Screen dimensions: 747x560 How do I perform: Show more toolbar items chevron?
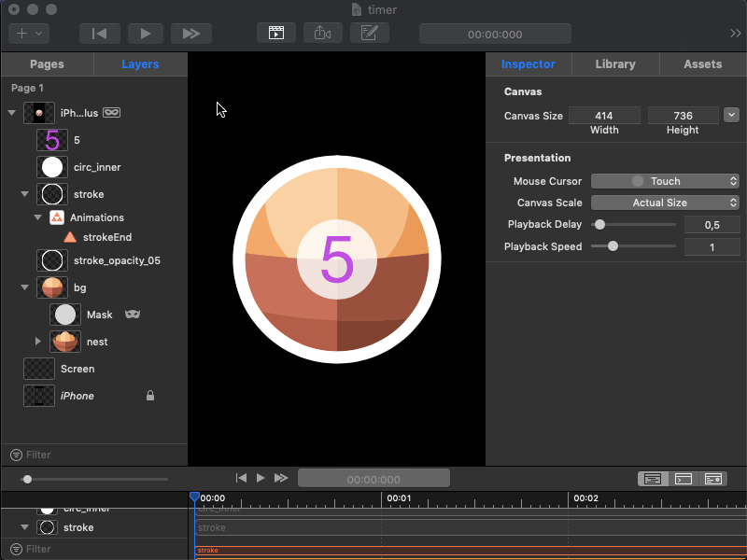[736, 34]
